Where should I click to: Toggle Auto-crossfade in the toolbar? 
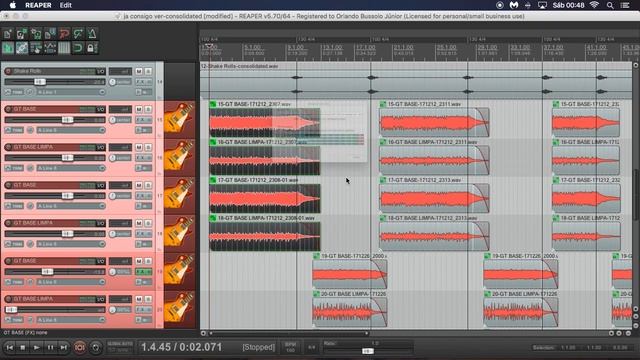click(8, 48)
